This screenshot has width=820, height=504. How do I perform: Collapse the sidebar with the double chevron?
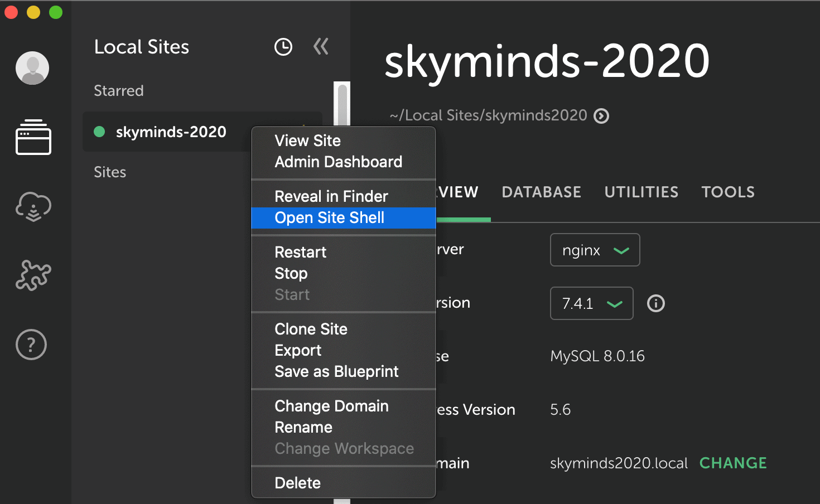coord(321,47)
